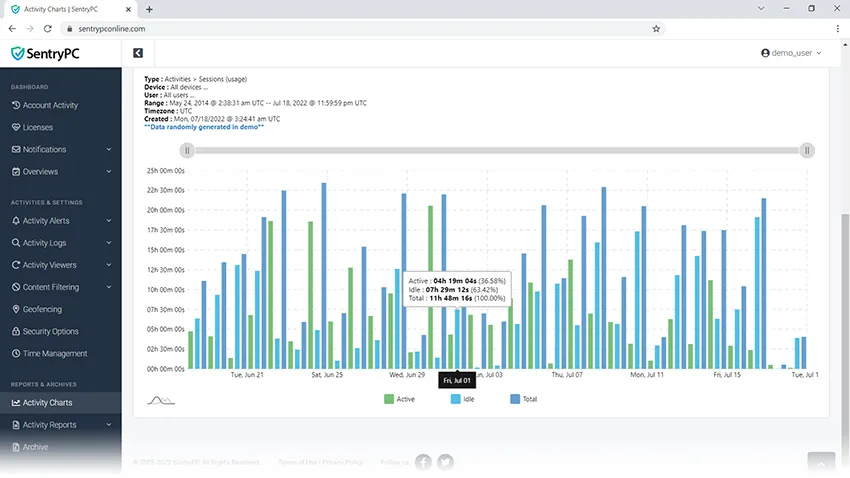Select Activity Charts in the sidebar
The height and width of the screenshot is (478, 850).
click(61, 403)
